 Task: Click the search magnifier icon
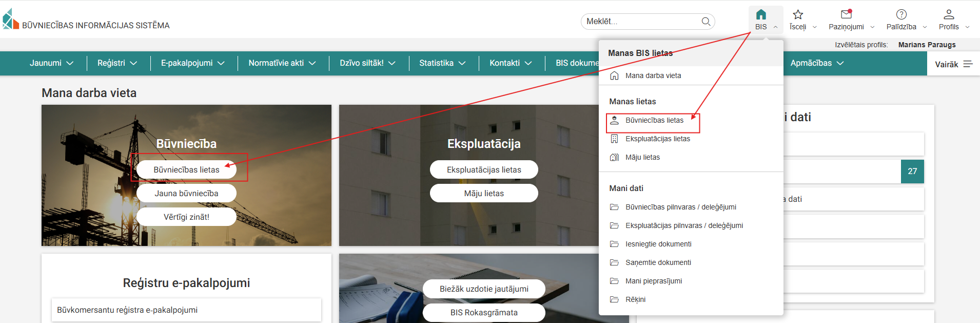click(706, 22)
